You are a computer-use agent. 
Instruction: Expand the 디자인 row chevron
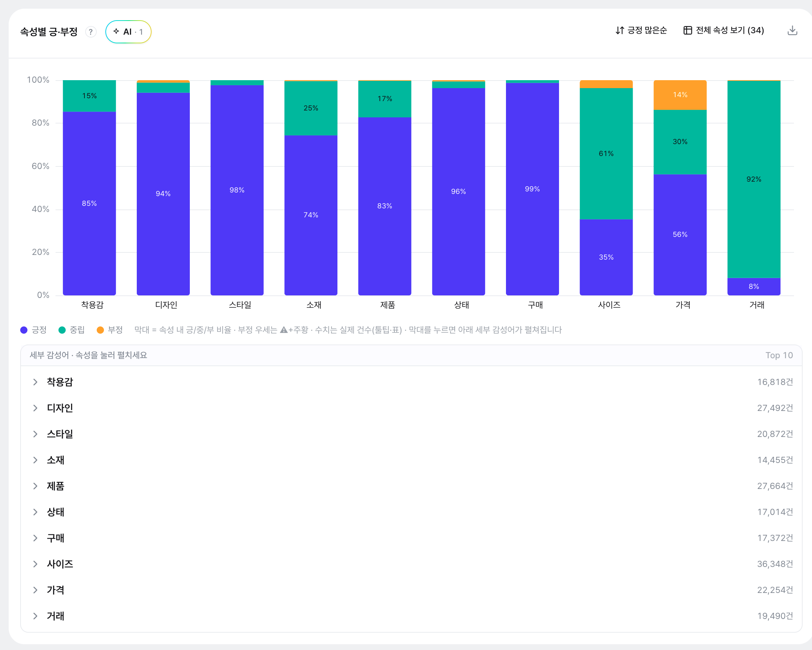click(35, 408)
